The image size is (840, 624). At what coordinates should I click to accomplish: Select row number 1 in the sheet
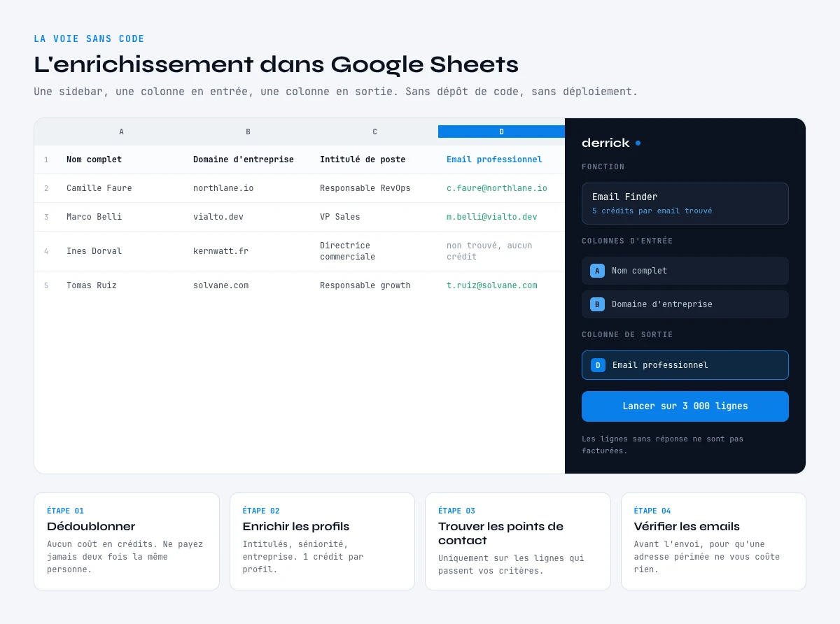[46, 159]
